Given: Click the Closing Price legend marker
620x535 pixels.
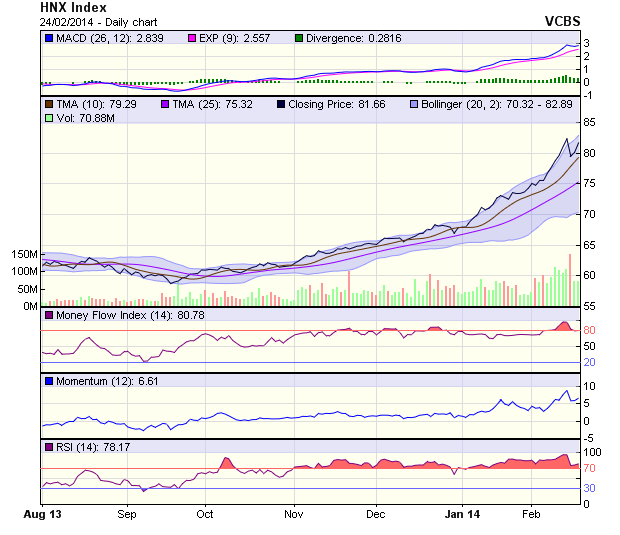Looking at the screenshot, I should click(x=281, y=103).
